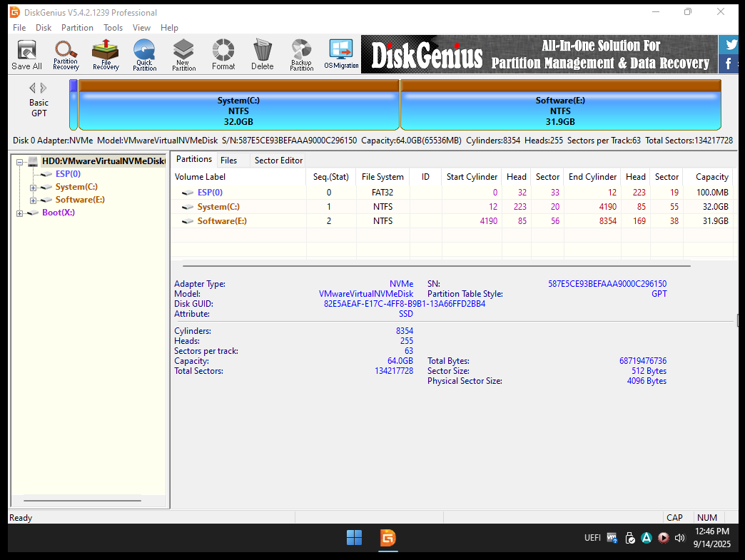The width and height of the screenshot is (745, 560).
Task: Expand the System(C:) tree node
Action: tap(33, 188)
